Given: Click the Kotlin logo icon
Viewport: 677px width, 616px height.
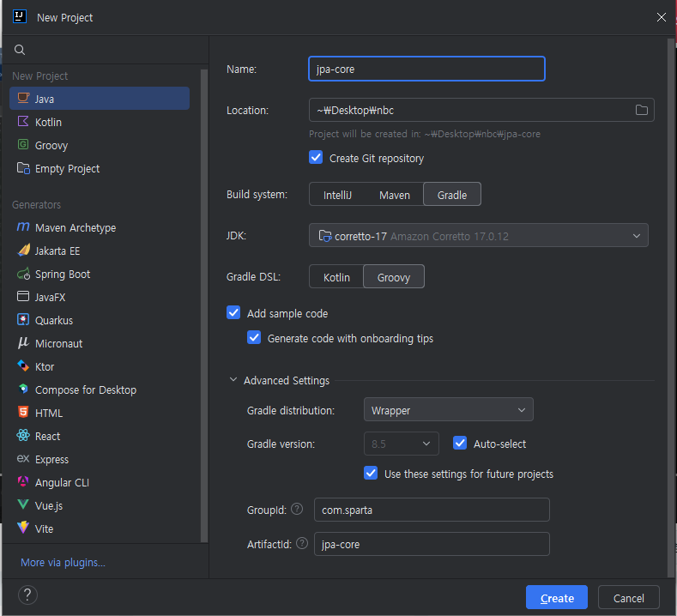Looking at the screenshot, I should pos(23,121).
